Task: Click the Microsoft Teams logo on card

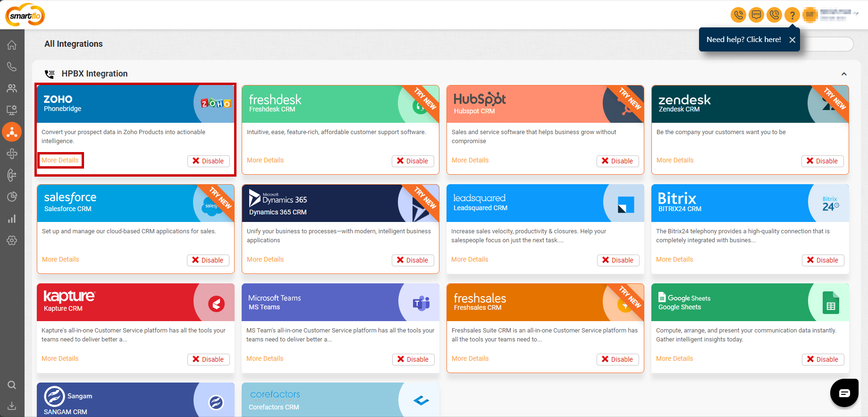Action: click(x=421, y=303)
